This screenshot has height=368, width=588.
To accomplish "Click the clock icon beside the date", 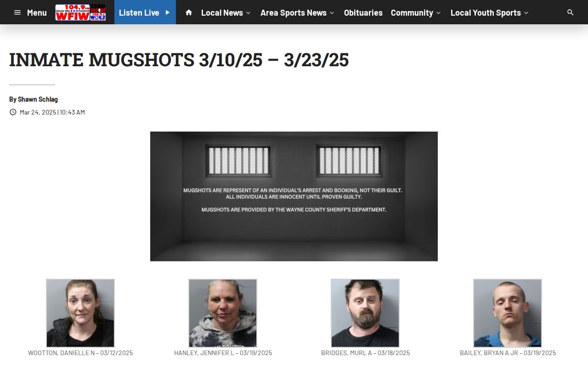I will 13,112.
